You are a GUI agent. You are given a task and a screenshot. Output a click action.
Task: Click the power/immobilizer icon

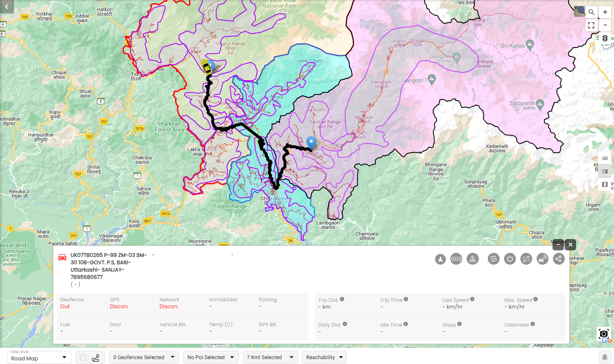tap(510, 259)
